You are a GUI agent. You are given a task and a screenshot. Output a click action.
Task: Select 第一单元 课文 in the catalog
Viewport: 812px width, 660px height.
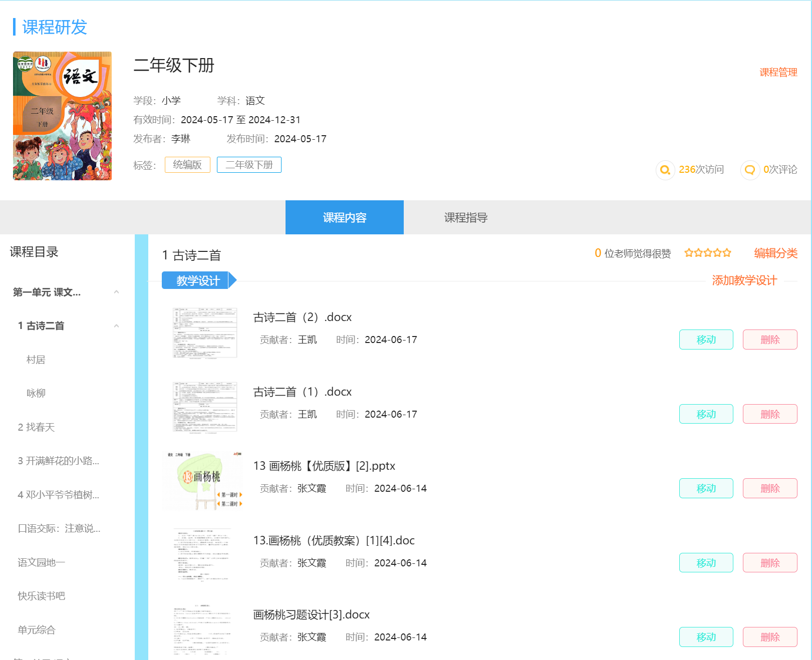click(47, 292)
